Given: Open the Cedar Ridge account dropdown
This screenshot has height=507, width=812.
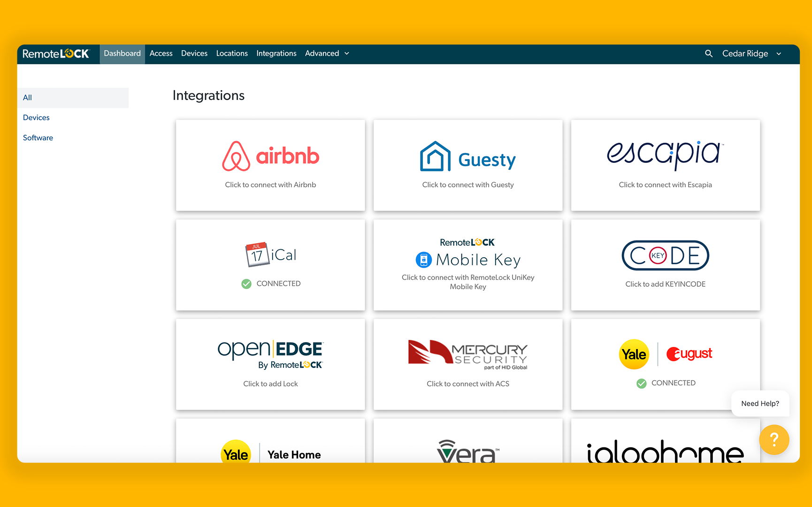Looking at the screenshot, I should tap(751, 54).
